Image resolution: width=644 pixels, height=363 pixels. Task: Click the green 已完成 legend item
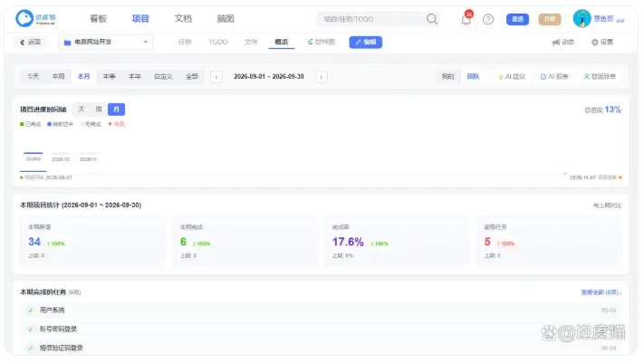point(31,124)
